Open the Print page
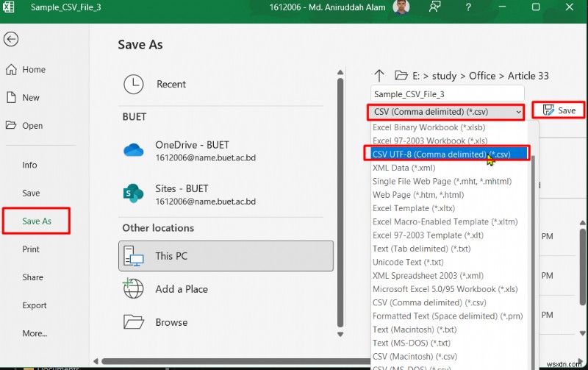The image size is (588, 370). click(x=31, y=249)
